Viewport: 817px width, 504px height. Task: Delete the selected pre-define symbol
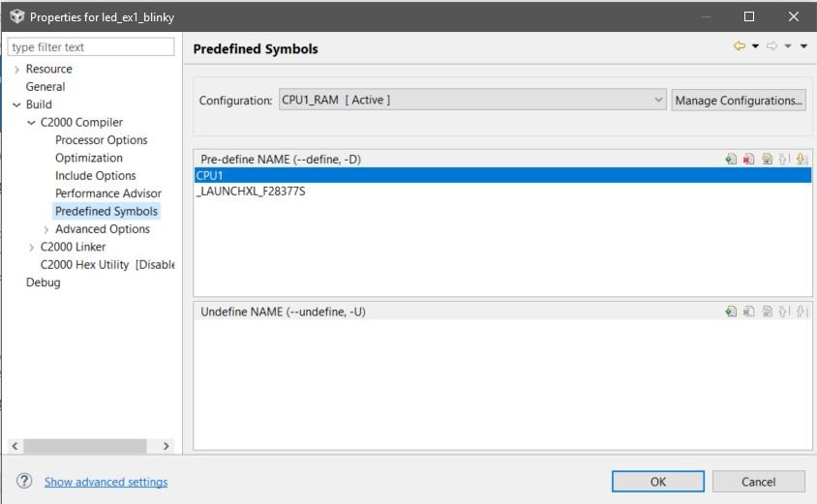pyautogui.click(x=748, y=159)
